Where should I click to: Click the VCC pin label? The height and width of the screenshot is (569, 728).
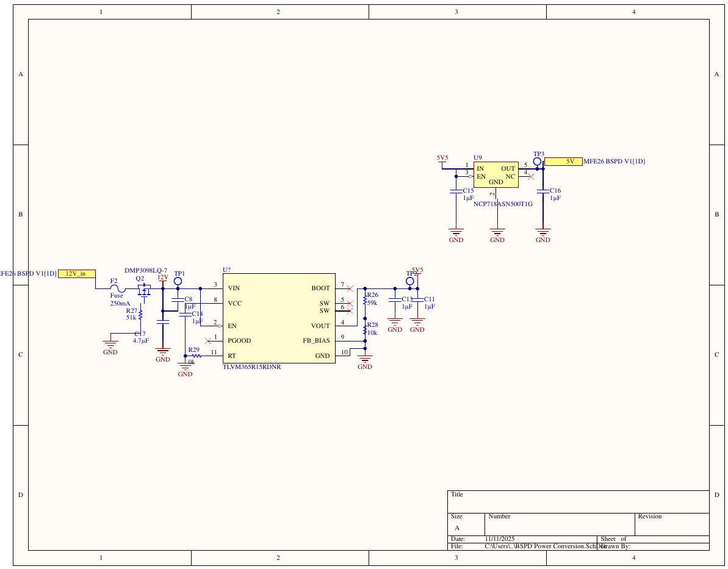pos(235,304)
